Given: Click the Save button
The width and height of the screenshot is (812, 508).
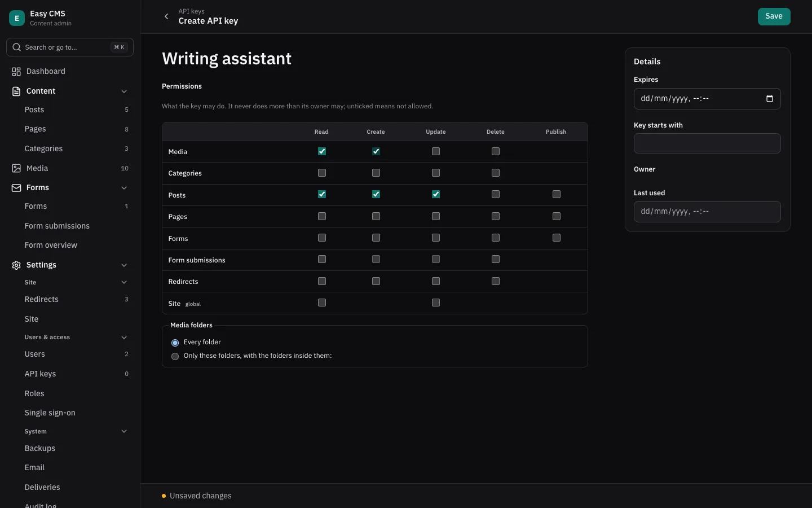Looking at the screenshot, I should 774,16.
